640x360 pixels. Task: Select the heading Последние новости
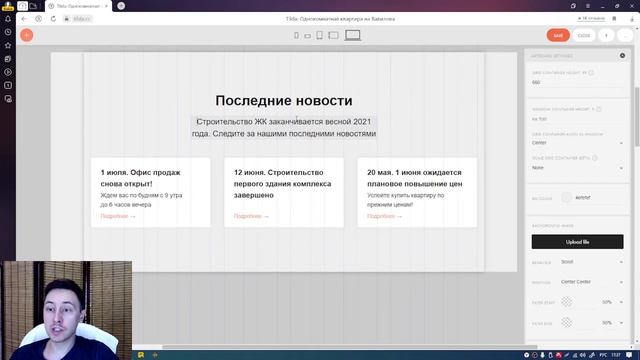click(x=284, y=100)
